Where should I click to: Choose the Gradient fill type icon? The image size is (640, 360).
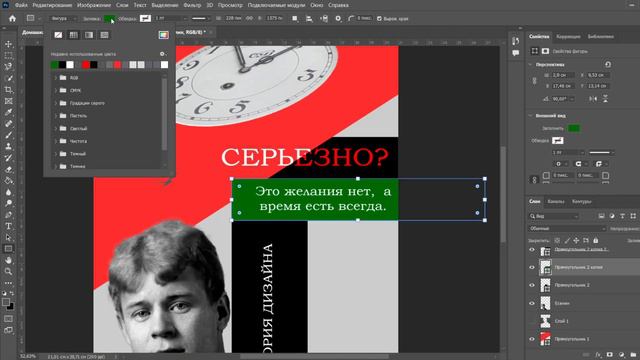point(89,35)
